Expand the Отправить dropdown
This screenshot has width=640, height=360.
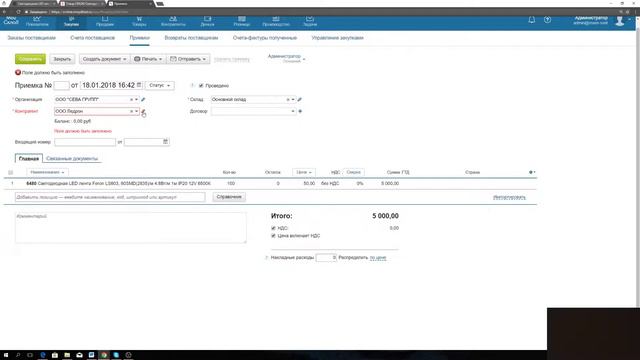point(188,59)
